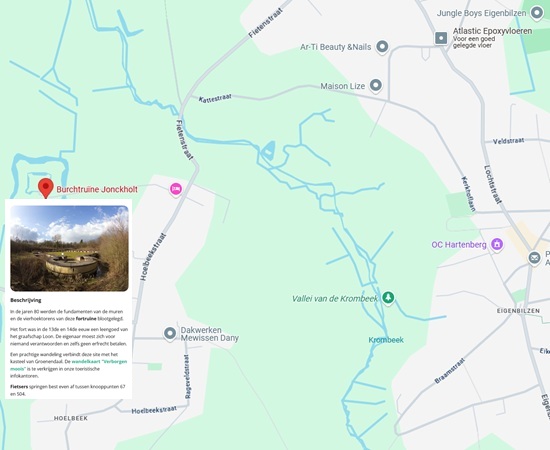Open the green Vallei van de Krombeek park icon

(388, 298)
